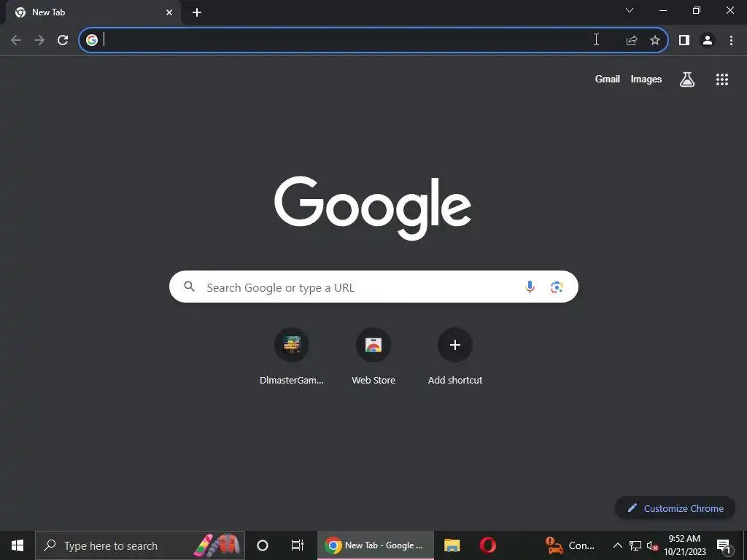
Task: Focus the Search Google or type a URL box
Action: (x=373, y=287)
